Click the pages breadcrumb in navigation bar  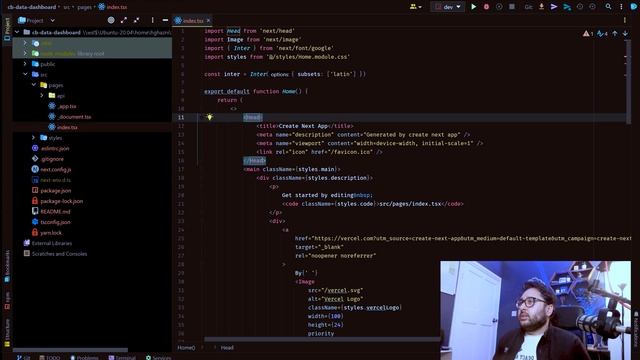[x=84, y=7]
